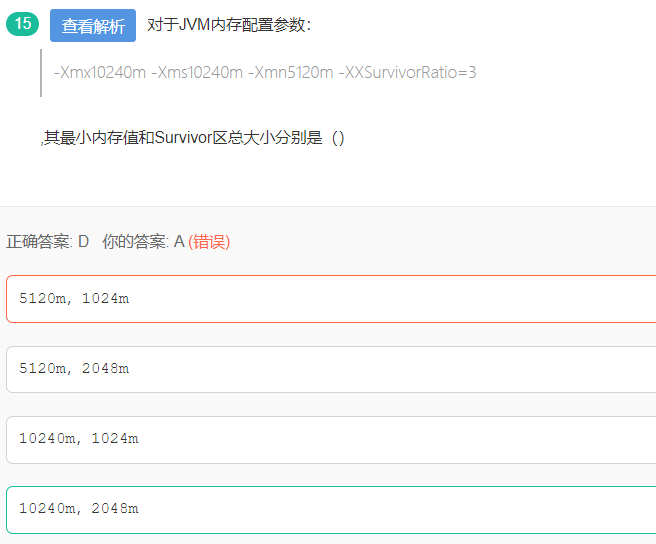
Task: Select option 5120m, 2048m
Action: [74, 369]
